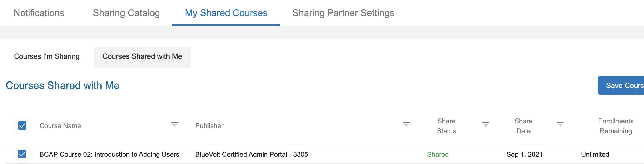Toggle the select-all courses header checkbox

coord(22,125)
